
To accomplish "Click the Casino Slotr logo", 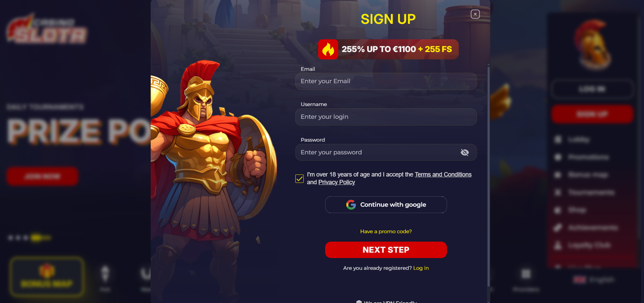I will click(47, 30).
